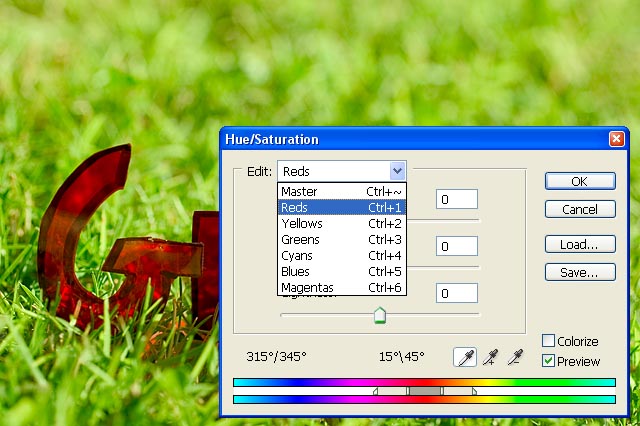Collapse the Edit dropdown arrow
The image size is (640, 426).
point(397,171)
